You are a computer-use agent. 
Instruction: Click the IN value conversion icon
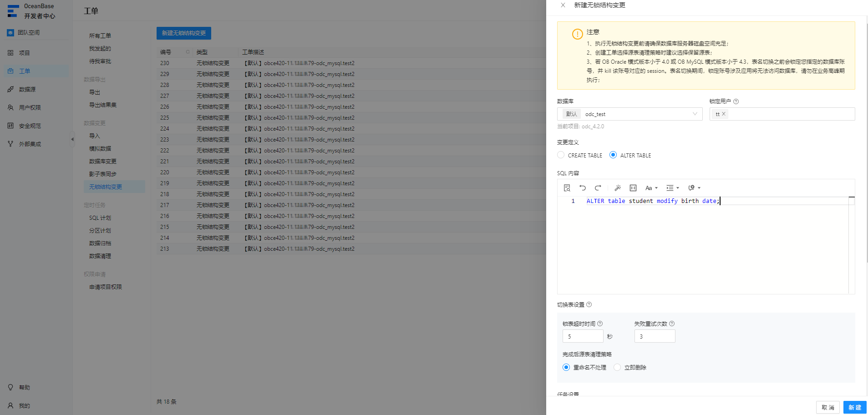(x=633, y=188)
